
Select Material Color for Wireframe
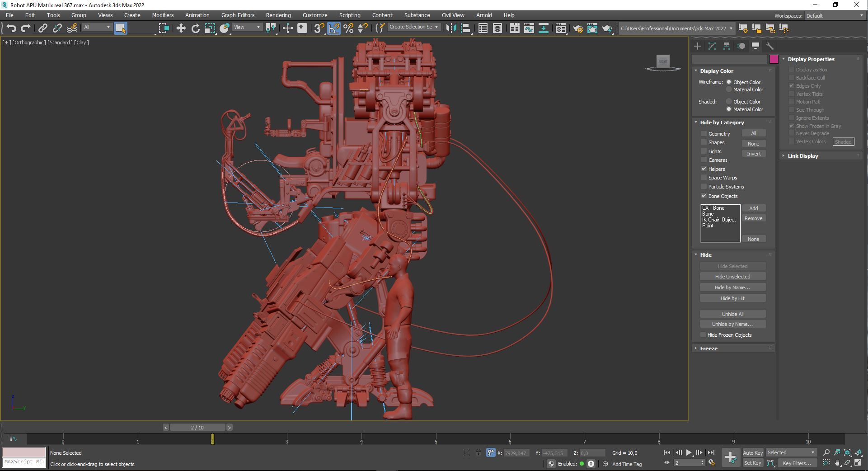point(729,90)
